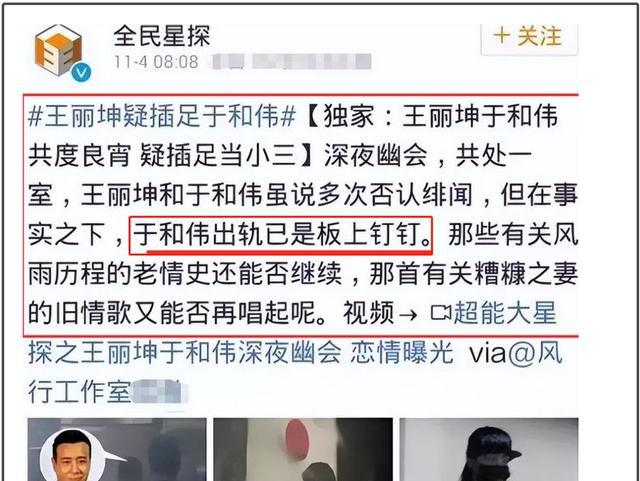Open the 全民星探 profile avatar

[x=58, y=50]
